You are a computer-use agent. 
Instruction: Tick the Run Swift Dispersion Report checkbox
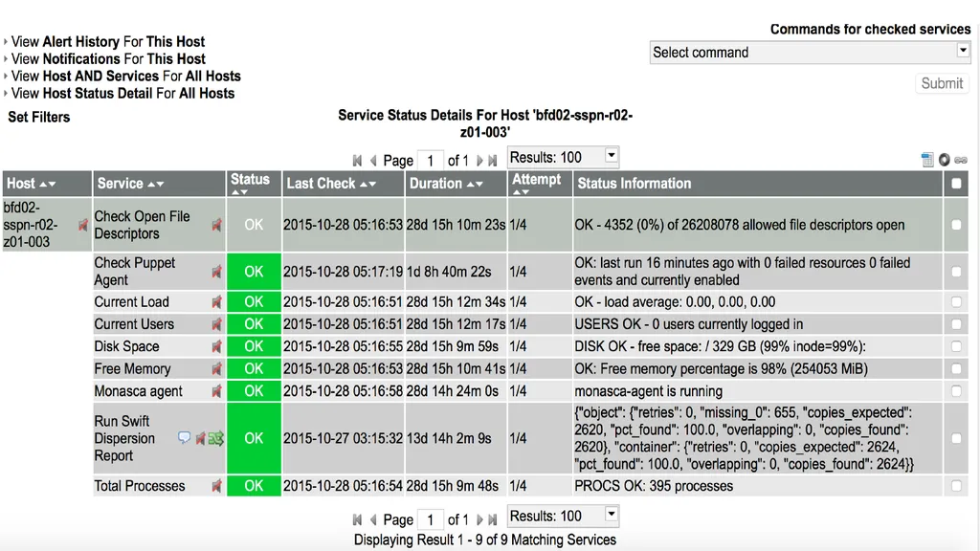tap(956, 438)
